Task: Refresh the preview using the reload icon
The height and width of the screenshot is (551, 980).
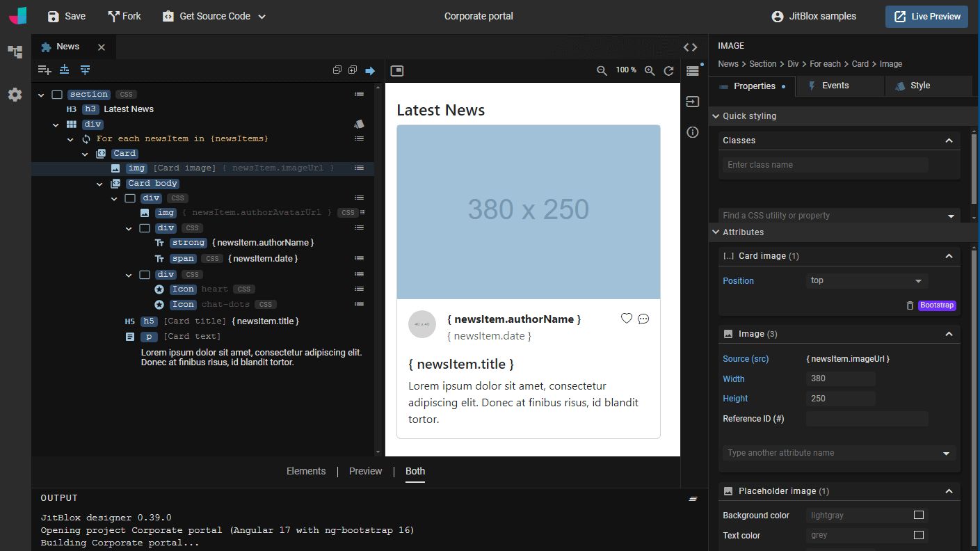Action: click(669, 70)
